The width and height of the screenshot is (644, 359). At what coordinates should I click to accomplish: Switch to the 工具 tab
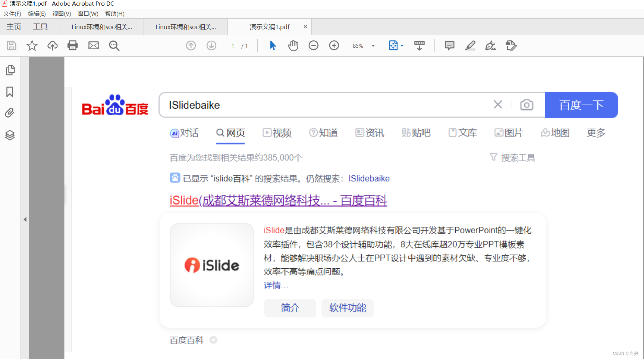tap(40, 27)
